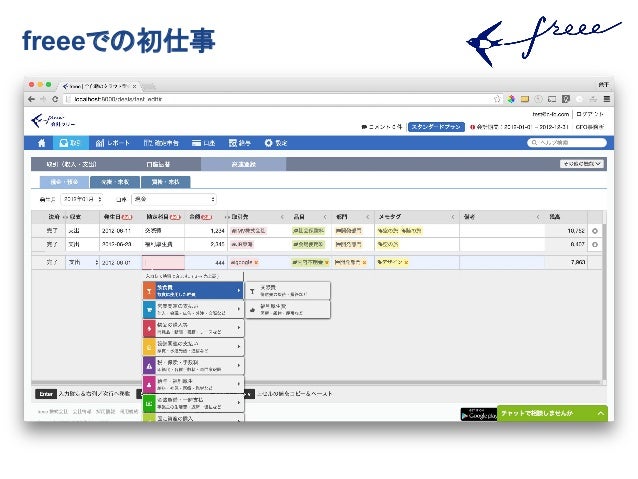638x479 pixels.
Task: Remove the yellow memo tag with its x in the editing row
Action: click(406, 263)
